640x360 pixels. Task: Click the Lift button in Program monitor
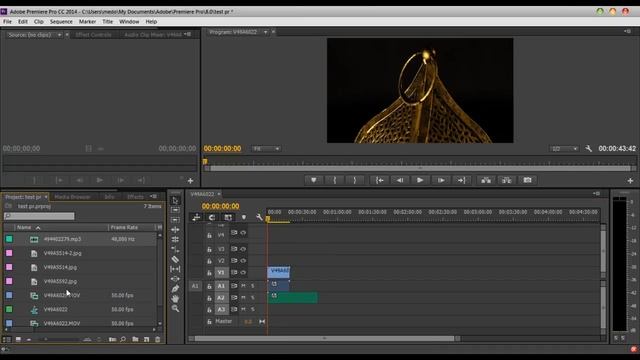pos(486,180)
